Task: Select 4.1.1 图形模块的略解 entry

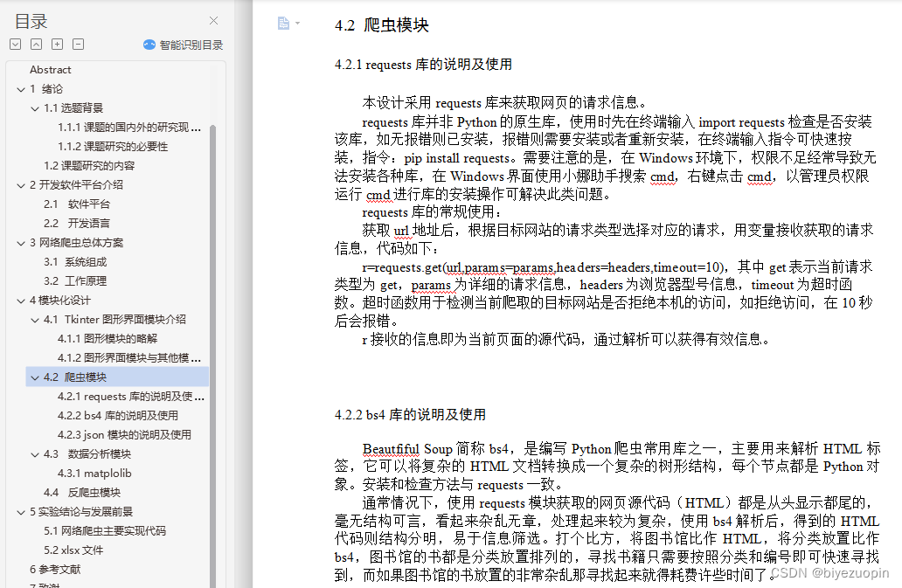Action: pos(107,338)
